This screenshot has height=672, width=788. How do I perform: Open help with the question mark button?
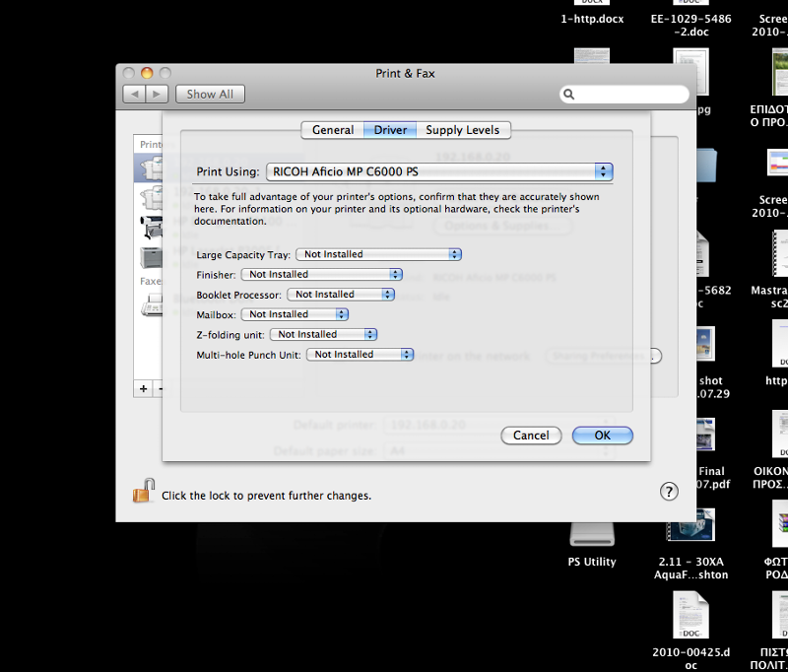click(669, 492)
